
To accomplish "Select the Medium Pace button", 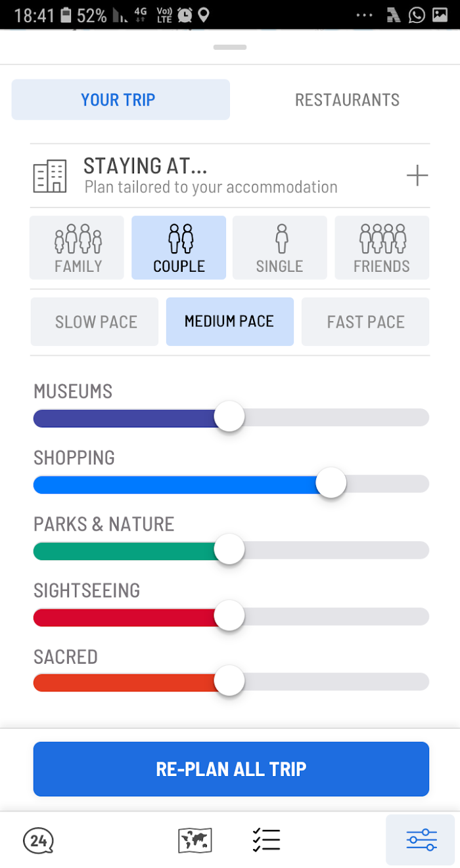I will coord(229,322).
